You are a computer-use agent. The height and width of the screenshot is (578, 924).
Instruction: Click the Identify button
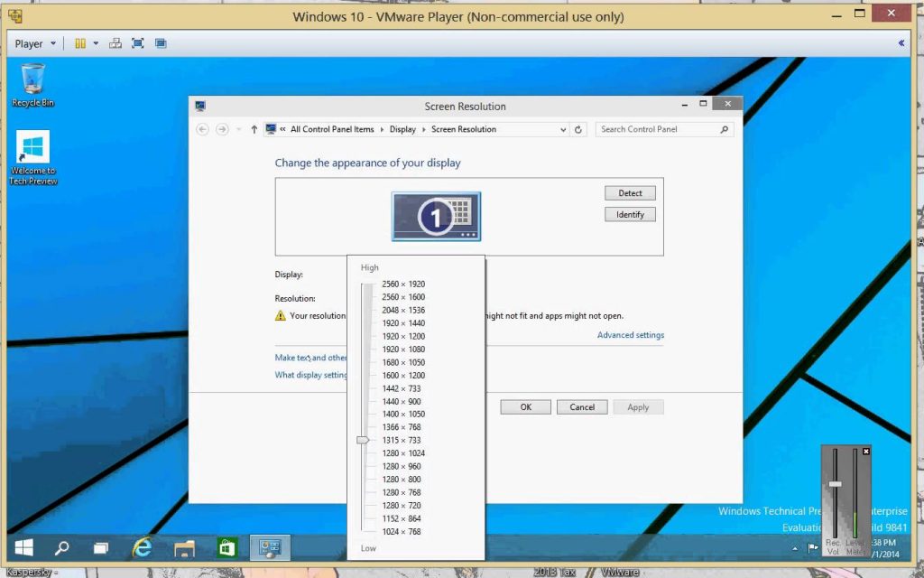click(x=630, y=215)
